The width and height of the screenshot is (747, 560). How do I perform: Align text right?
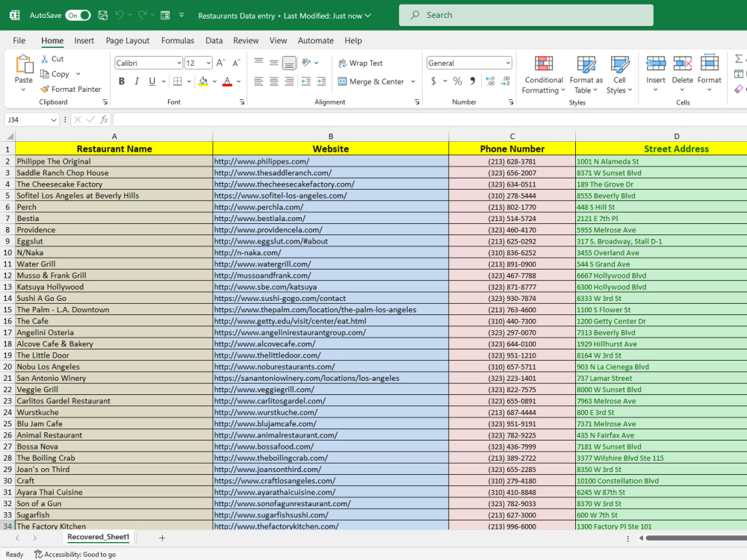coord(289,81)
